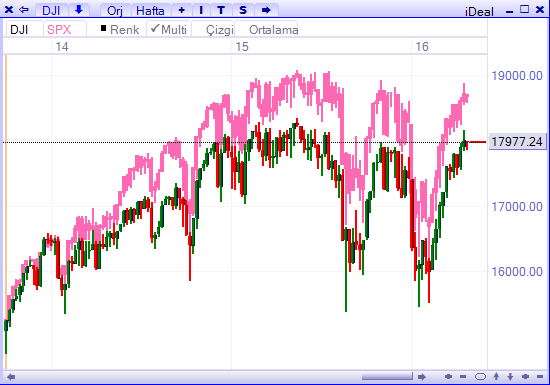This screenshot has height=385, width=550.
Task: Minimize the iDeal chart window
Action: (510, 11)
